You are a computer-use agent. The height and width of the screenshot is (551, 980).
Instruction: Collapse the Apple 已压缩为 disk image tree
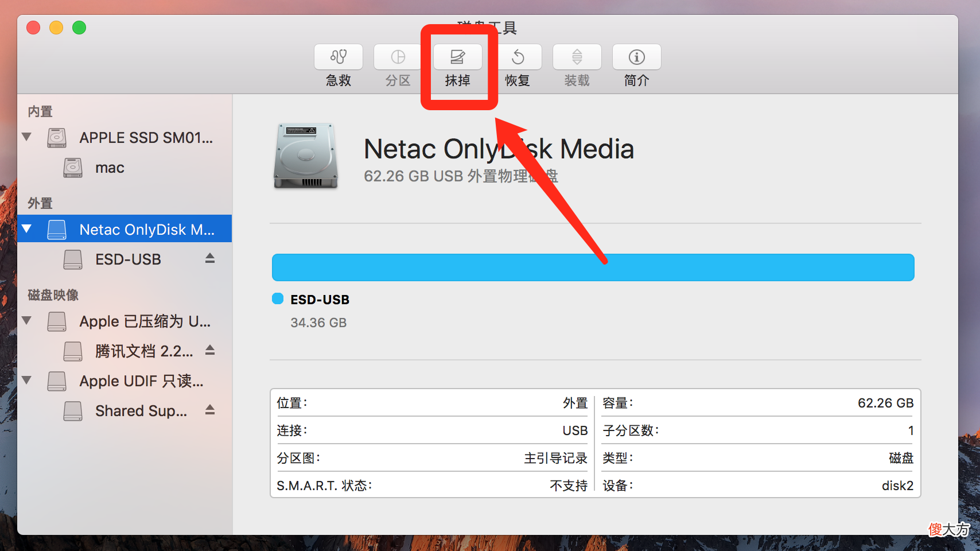(x=26, y=320)
